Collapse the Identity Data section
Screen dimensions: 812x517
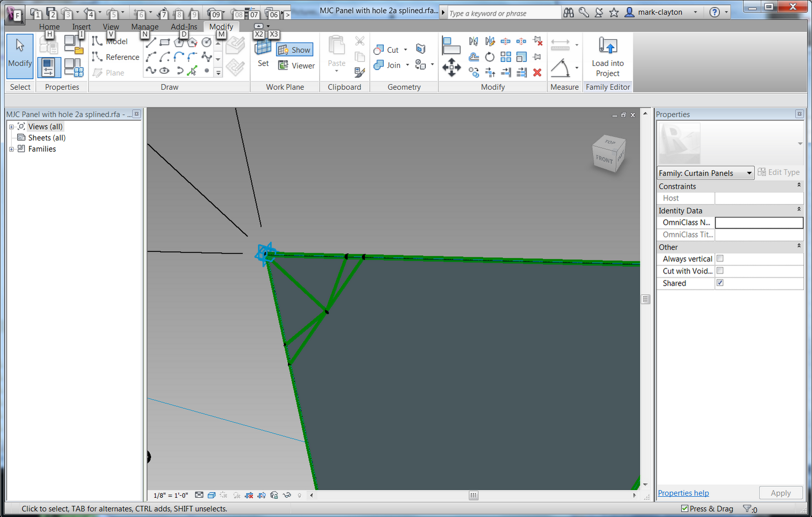pyautogui.click(x=798, y=209)
